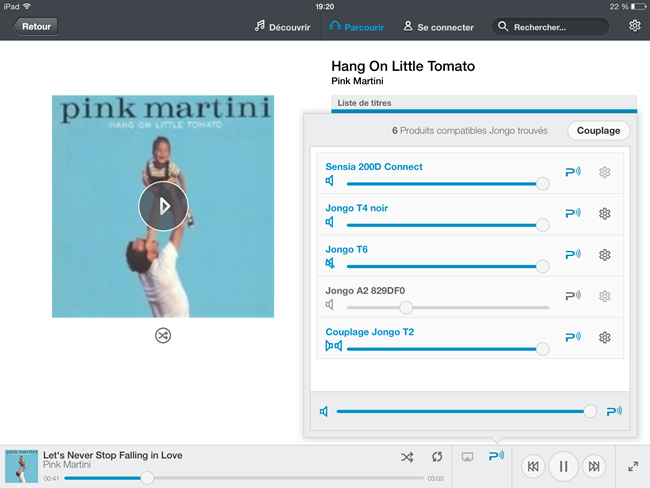Select the Couplage Jongo T2 device name

(x=370, y=332)
